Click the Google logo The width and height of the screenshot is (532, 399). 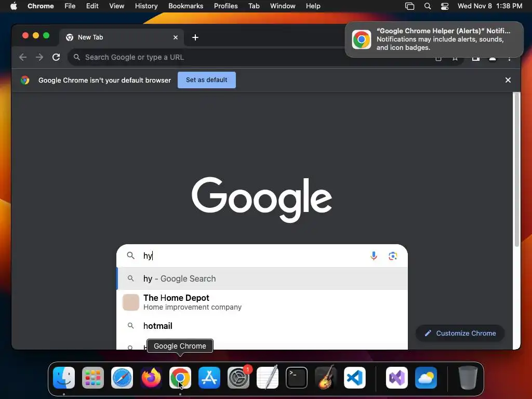(262, 199)
